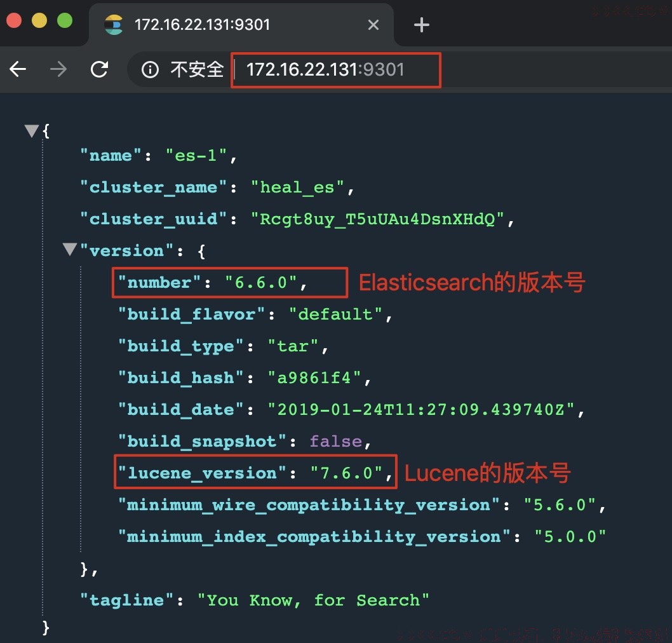Click the address bar URL 172.16.22.131:9301

tap(325, 69)
